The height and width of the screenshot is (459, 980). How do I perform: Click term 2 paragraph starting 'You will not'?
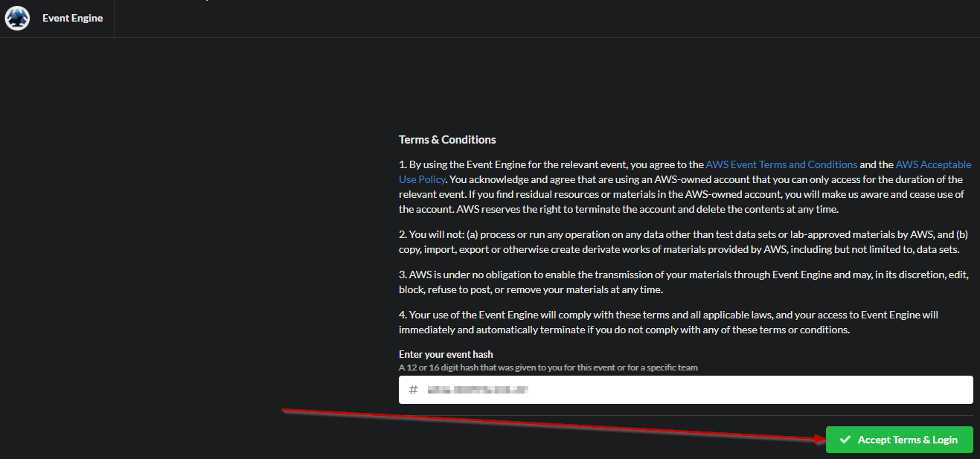670,242
